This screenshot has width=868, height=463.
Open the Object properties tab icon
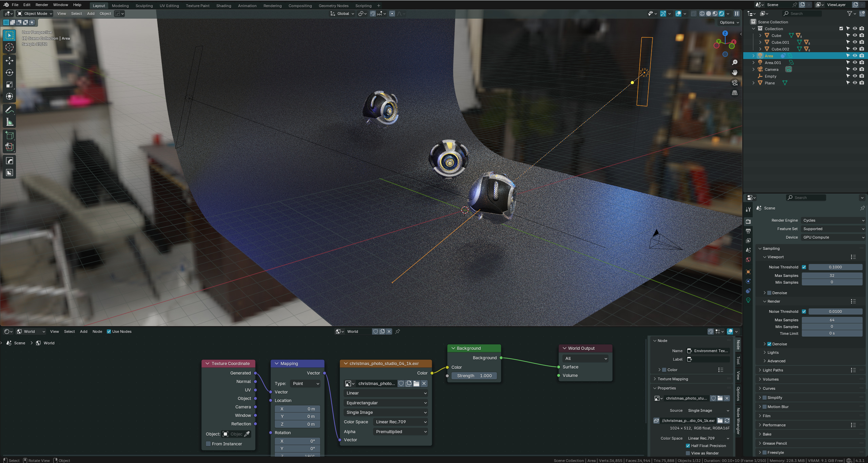pos(748,271)
